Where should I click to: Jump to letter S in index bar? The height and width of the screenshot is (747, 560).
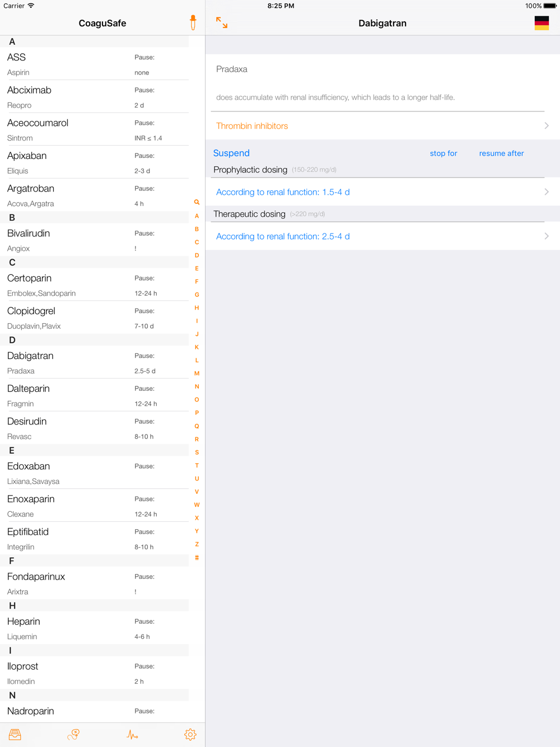point(197,452)
